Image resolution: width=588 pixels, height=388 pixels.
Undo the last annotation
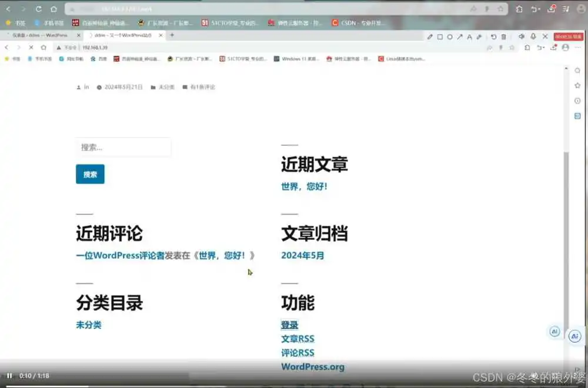click(494, 36)
